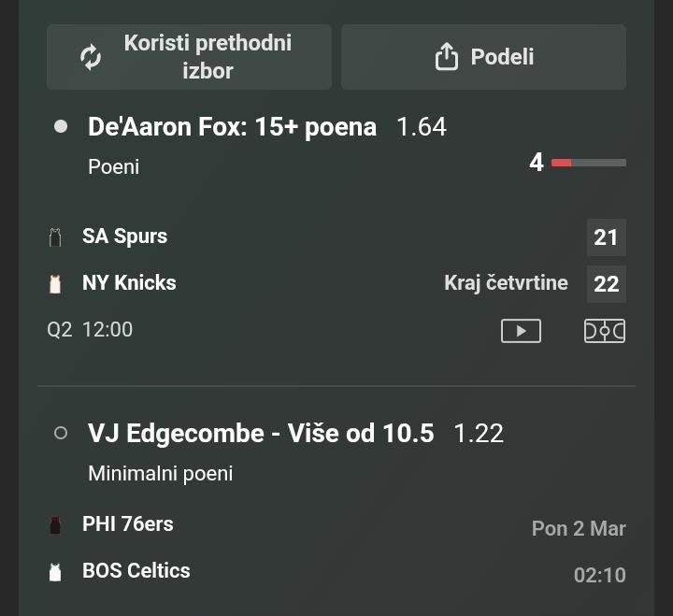Viewport: 673px width, 616px height.
Task: Open the VJ Edgecombe Više od 10.5 selection
Action: (261, 433)
